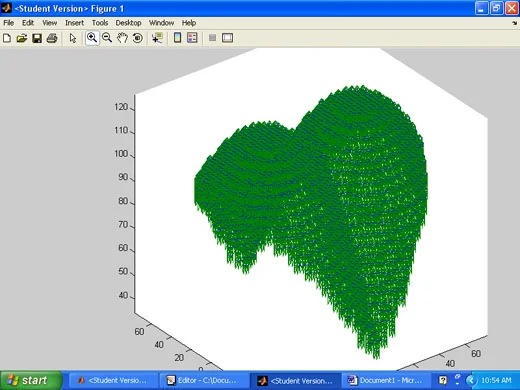Screen dimensions: 520x390
Task: Choose the Data Cursor tool
Action: tap(157, 38)
